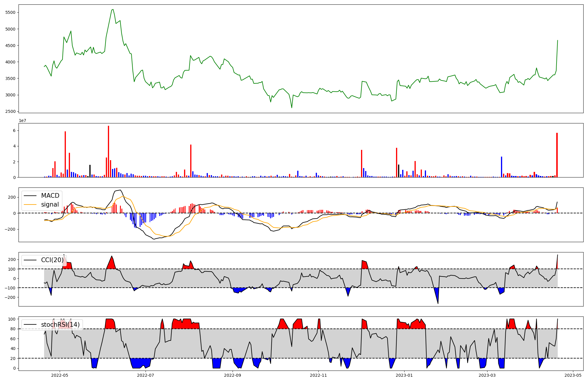This screenshot has height=382, width=588.
Task: Click the final red volume bar
Action: click(x=557, y=155)
